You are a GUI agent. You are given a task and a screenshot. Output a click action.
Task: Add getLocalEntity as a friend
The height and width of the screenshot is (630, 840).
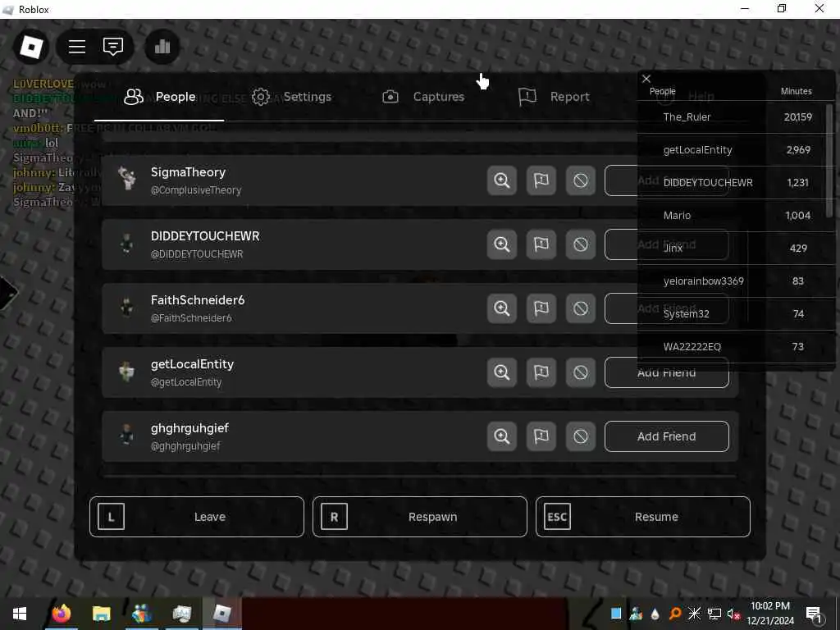(x=666, y=372)
